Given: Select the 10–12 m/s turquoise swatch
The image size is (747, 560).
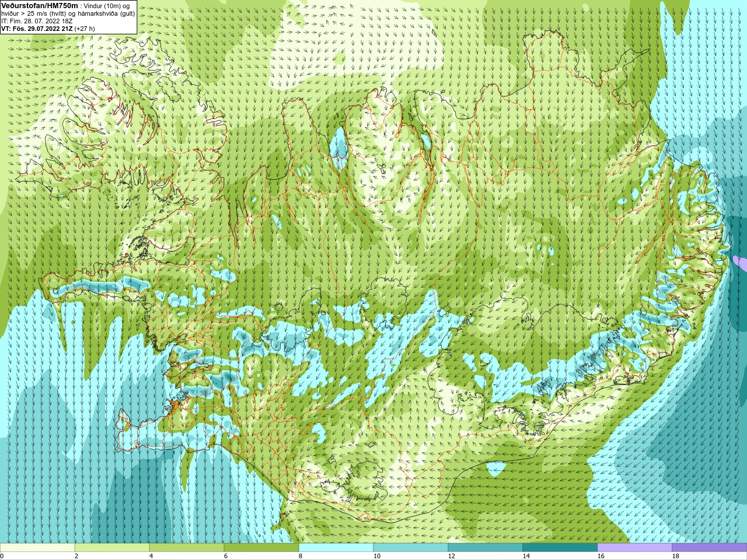Looking at the screenshot, I should (411, 548).
